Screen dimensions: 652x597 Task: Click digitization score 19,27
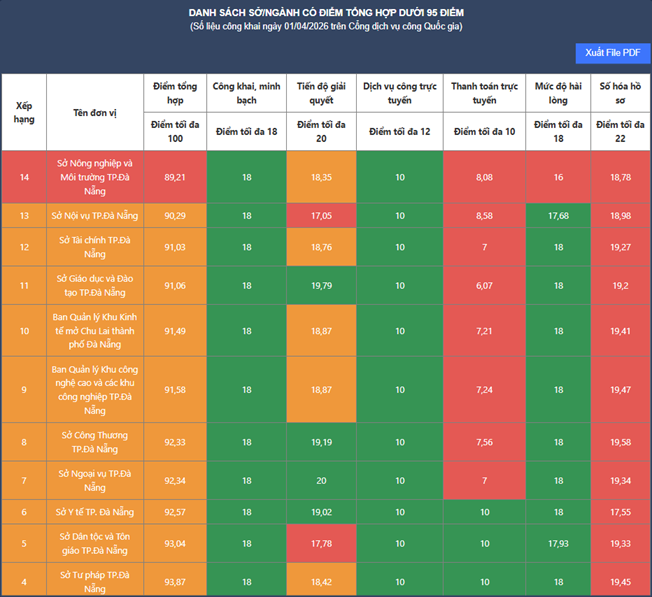point(620,247)
